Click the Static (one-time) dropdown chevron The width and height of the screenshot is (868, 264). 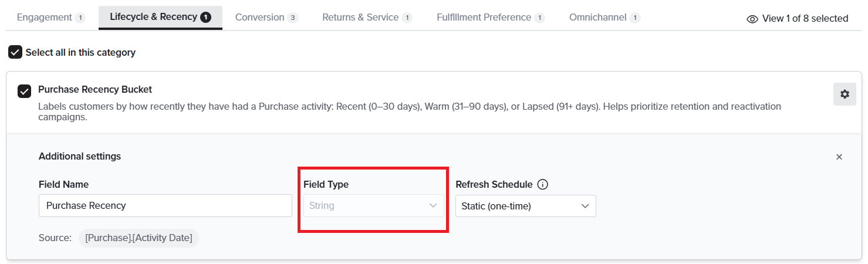pos(585,206)
